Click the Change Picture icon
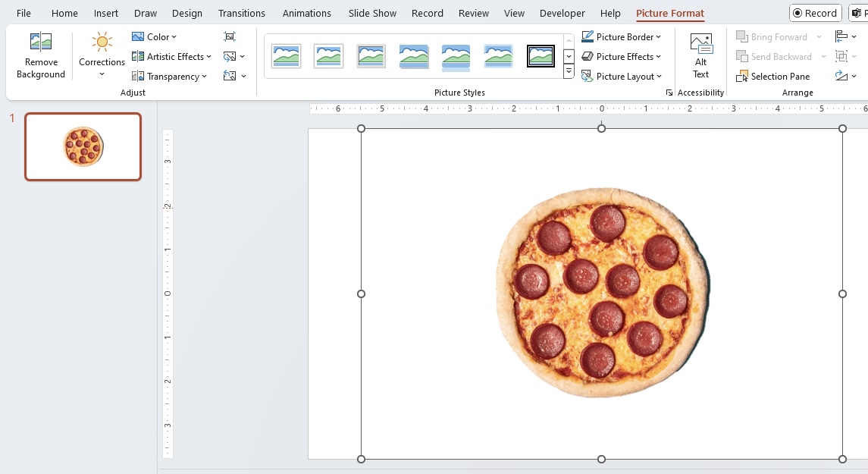Screen dimensions: 868x474 [229, 56]
